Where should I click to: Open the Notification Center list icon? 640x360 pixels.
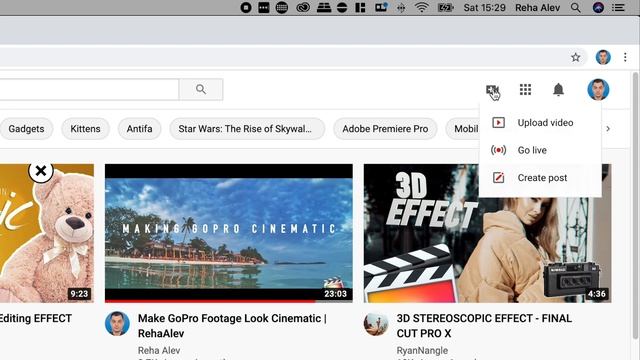[x=618, y=8]
